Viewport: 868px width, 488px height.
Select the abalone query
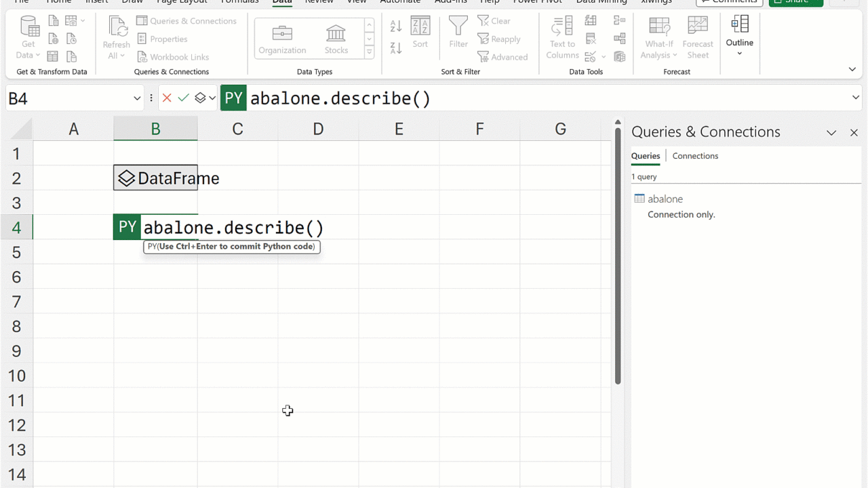pyautogui.click(x=665, y=199)
